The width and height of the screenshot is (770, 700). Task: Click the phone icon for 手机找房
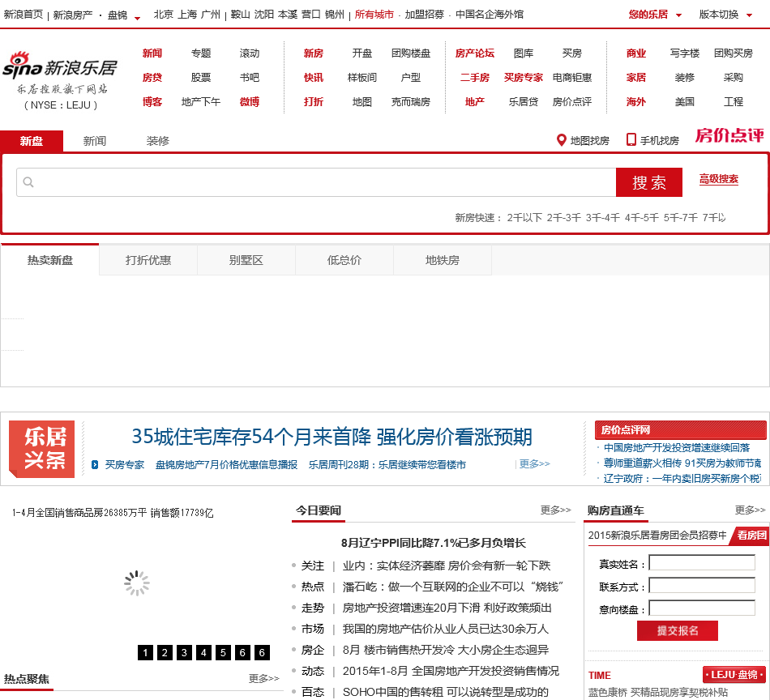(631, 140)
